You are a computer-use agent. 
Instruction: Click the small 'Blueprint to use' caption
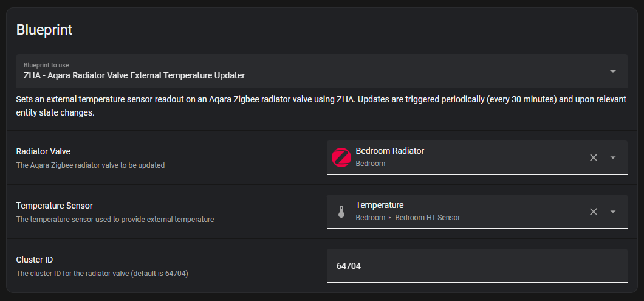tap(46, 65)
